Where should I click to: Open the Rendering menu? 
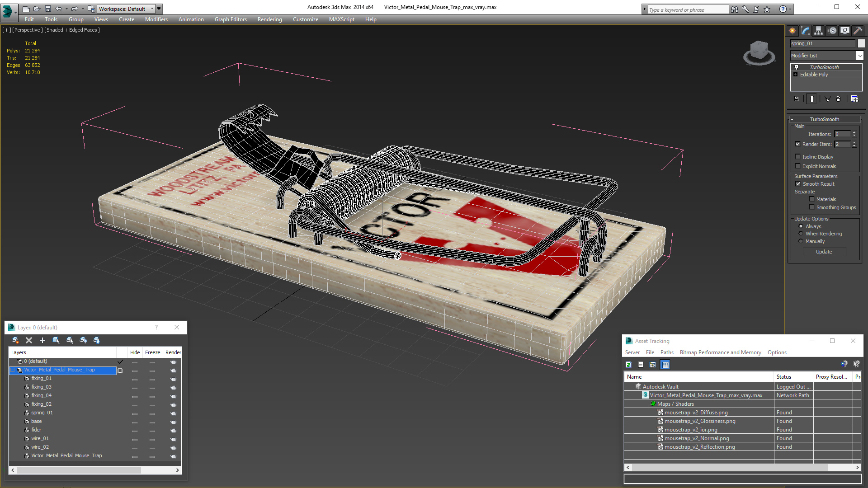[269, 19]
